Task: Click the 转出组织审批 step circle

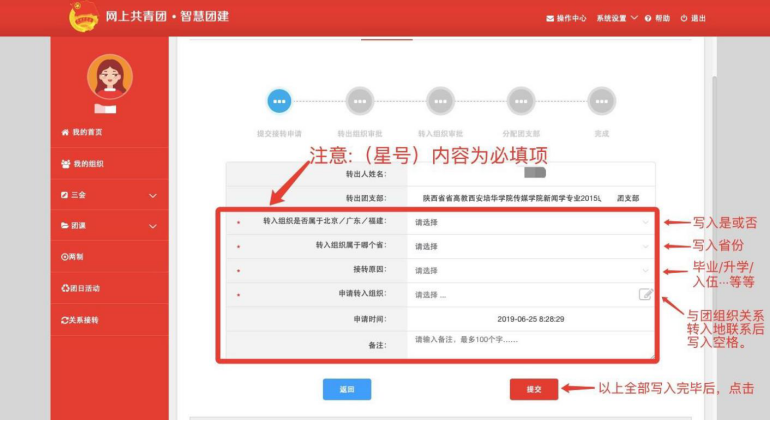Action: 359,100
